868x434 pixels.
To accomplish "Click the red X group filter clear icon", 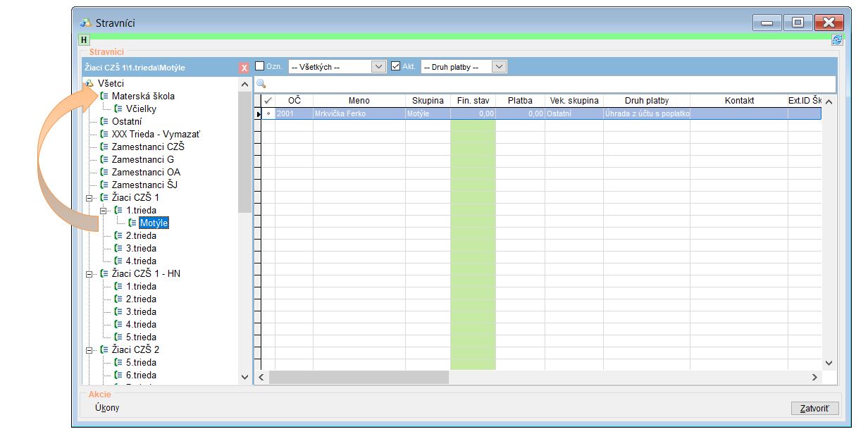I will pos(244,68).
